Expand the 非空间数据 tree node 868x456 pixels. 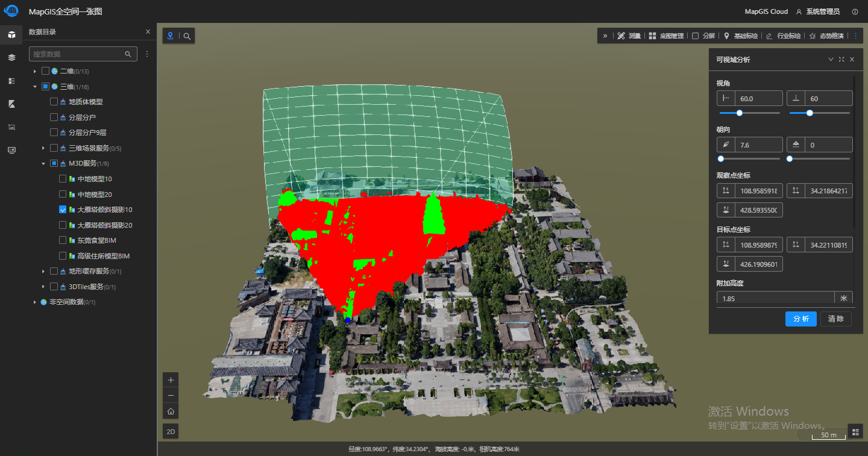pos(35,302)
